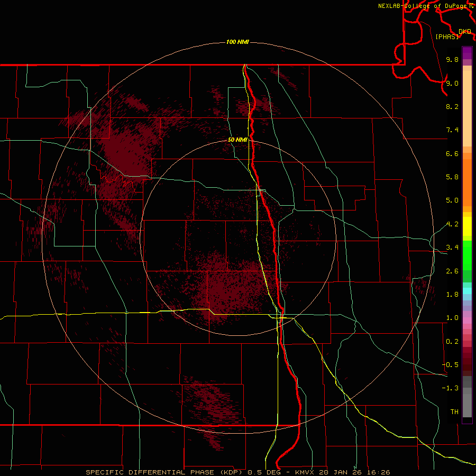The width and height of the screenshot is (476, 476).
Task: Click the purple segment atop the color bar
Action: [467, 53]
